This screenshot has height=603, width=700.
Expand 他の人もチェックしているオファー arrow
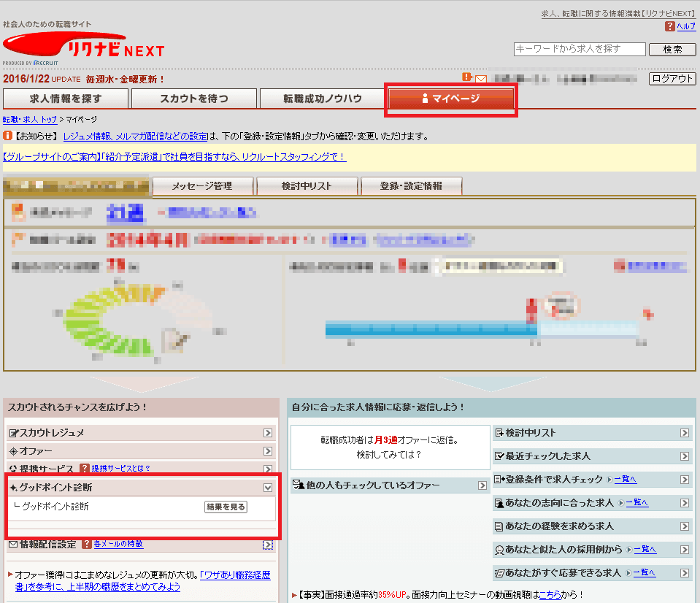[x=482, y=485]
